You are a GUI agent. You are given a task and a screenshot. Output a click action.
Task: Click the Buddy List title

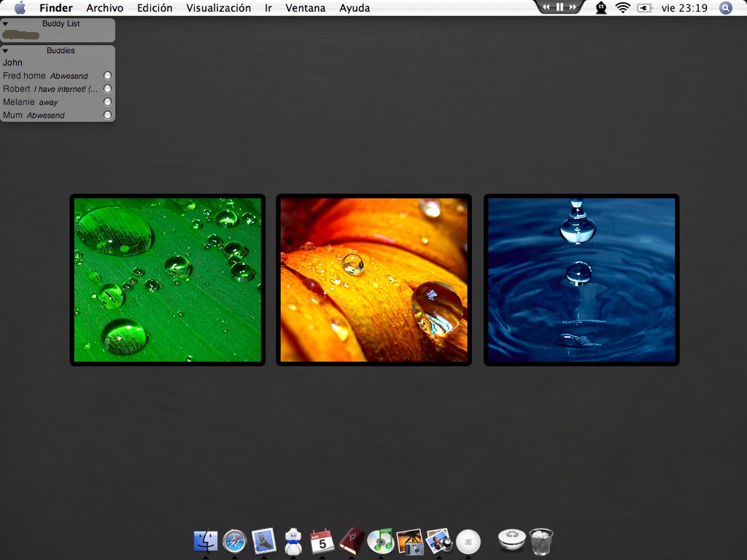[x=61, y=23]
